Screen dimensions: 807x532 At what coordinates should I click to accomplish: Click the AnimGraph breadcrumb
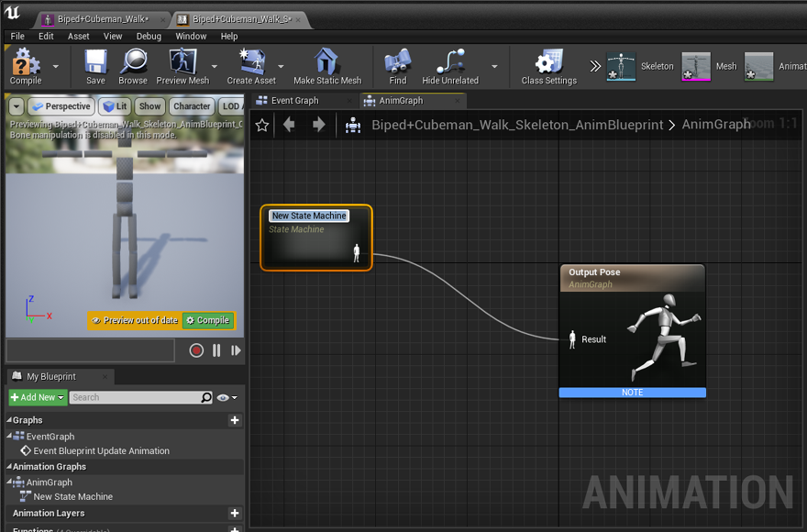[716, 125]
